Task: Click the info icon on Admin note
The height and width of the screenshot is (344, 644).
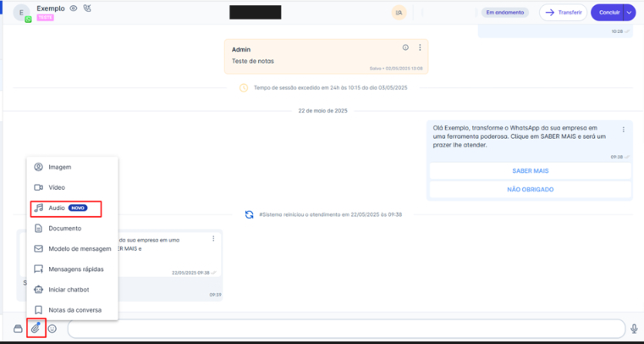Action: click(x=405, y=47)
